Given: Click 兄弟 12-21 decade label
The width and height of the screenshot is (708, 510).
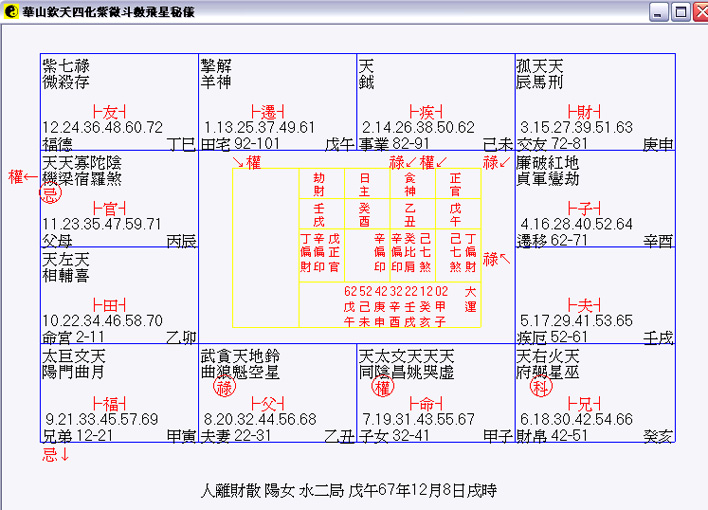Looking at the screenshot, I should coord(78,435).
